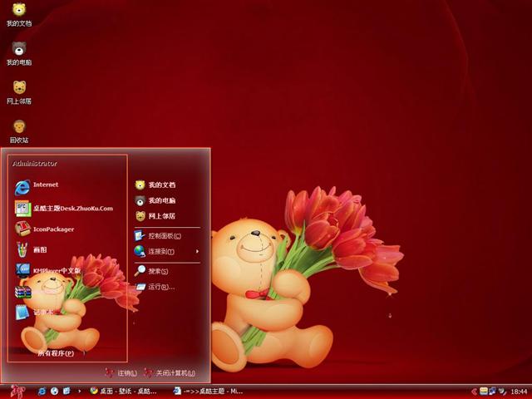Screen dimensions: 532x399
Task: Open 画图 paint program entry
Action: (x=32, y=249)
